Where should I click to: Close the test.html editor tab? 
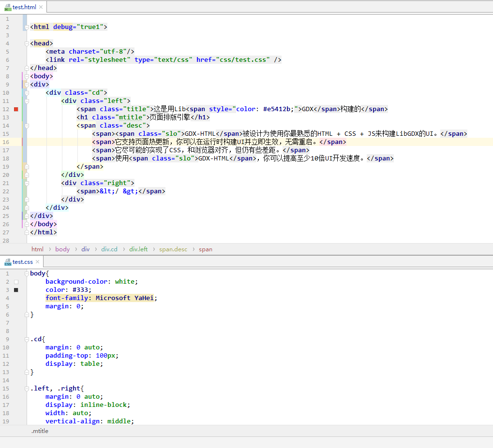[41, 7]
